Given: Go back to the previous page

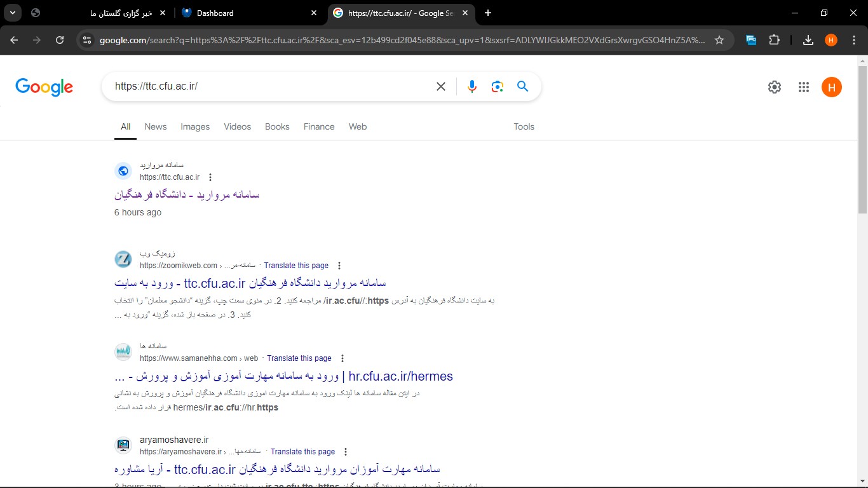Looking at the screenshot, I should (14, 40).
